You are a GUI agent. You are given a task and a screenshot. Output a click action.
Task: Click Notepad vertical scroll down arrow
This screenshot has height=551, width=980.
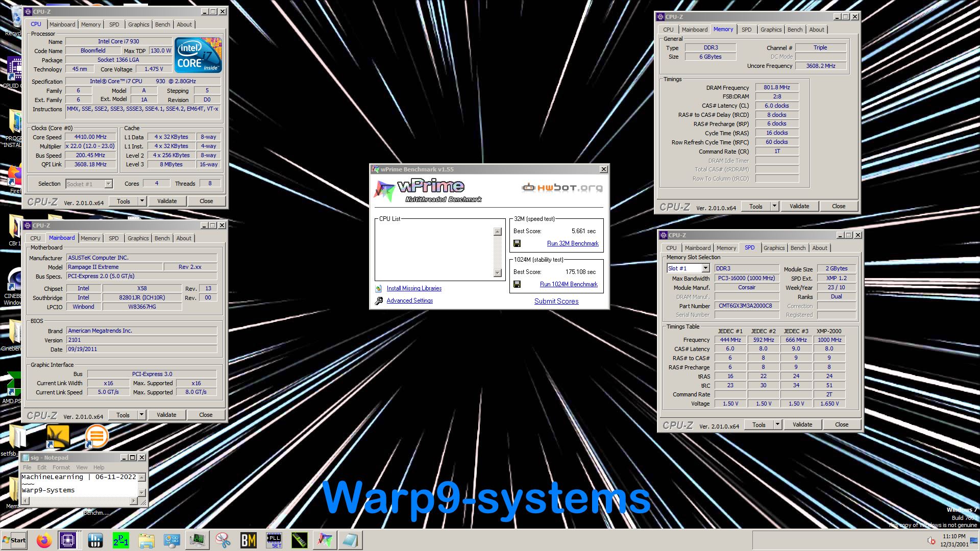tap(142, 492)
